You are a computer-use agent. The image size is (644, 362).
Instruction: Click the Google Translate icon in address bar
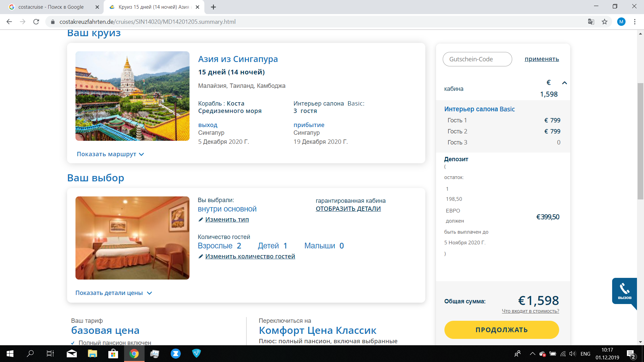[591, 22]
